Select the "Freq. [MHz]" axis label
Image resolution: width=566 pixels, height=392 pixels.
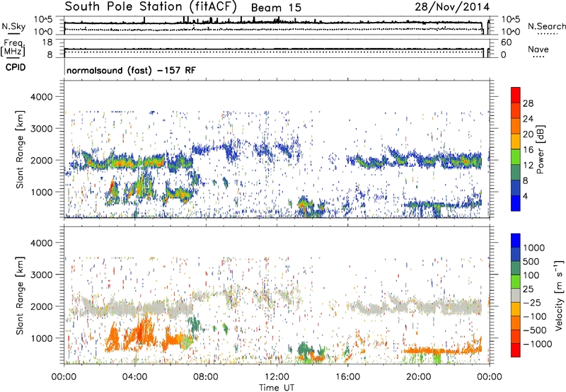pyautogui.click(x=13, y=47)
